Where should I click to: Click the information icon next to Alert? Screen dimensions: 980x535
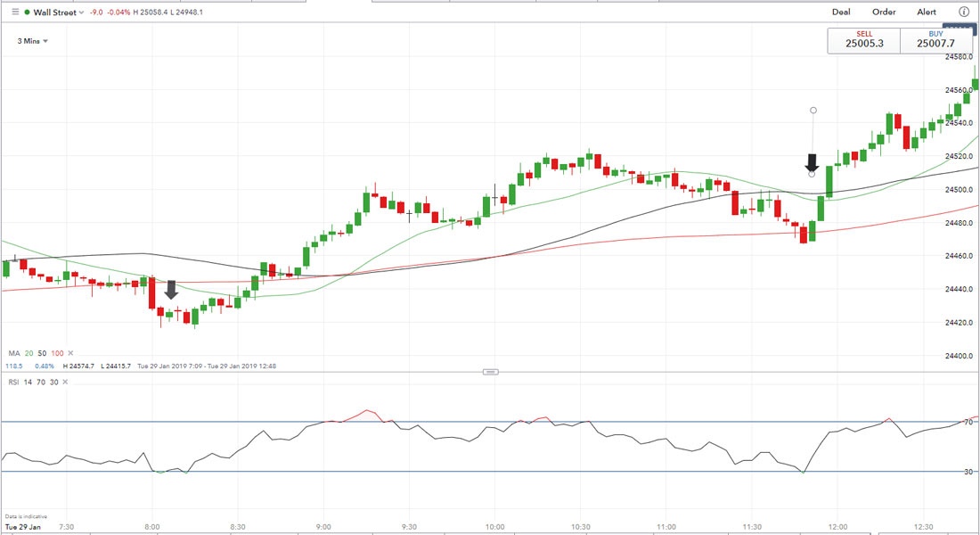click(x=964, y=12)
